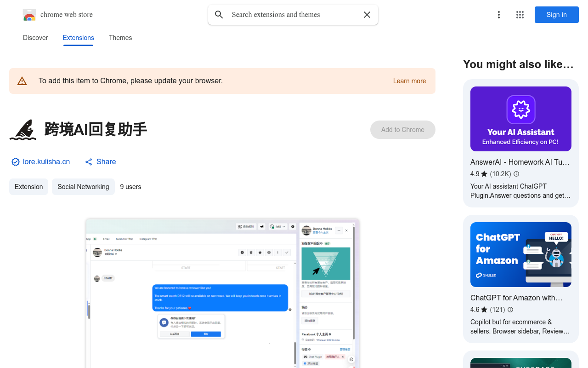Click info icon next to AnswerAI rating
This screenshot has height=368, width=588.
point(516,174)
